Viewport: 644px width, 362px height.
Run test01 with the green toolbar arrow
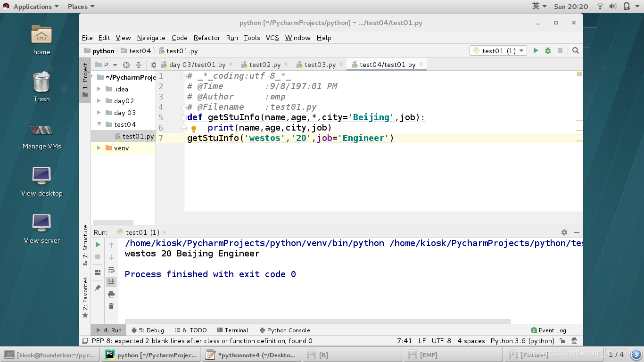point(536,50)
